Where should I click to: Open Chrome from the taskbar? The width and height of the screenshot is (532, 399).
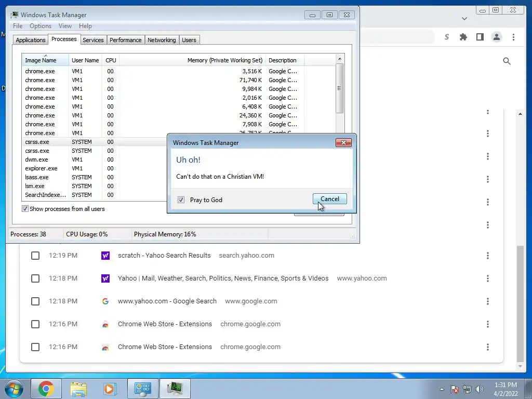(x=46, y=389)
